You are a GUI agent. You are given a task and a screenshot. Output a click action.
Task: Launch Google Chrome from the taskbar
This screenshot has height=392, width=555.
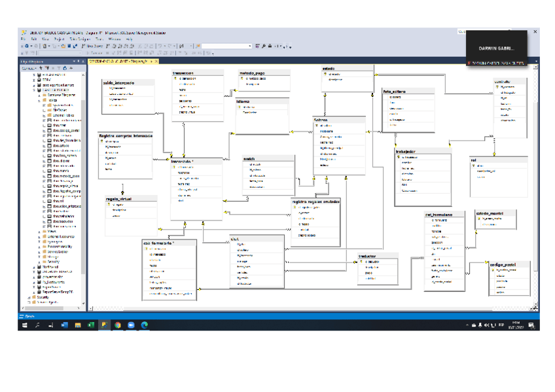[x=117, y=325]
